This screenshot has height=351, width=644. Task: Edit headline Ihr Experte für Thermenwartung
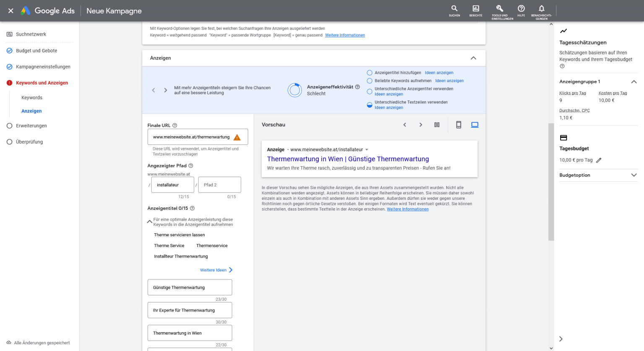[190, 310]
